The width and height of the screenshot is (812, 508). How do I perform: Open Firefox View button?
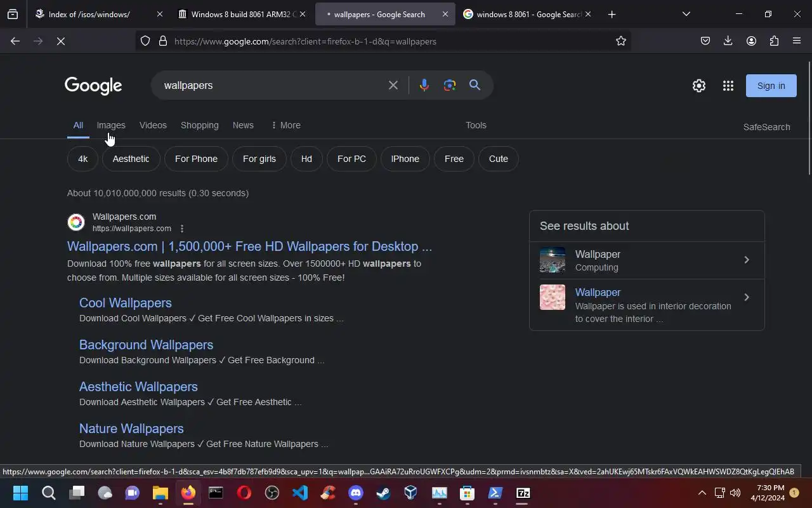coord(13,14)
